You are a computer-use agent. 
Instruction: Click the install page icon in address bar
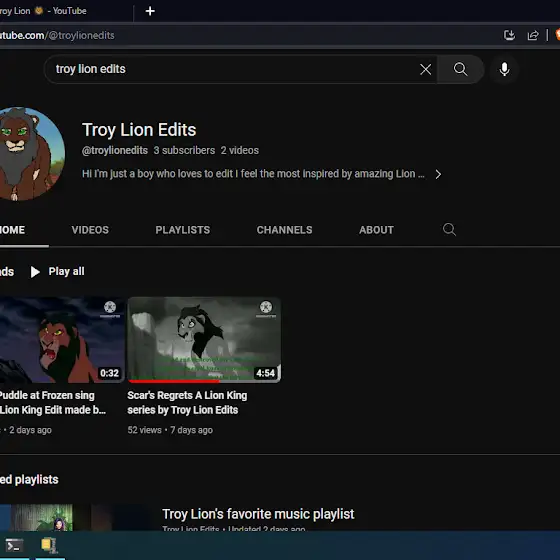[x=509, y=35]
